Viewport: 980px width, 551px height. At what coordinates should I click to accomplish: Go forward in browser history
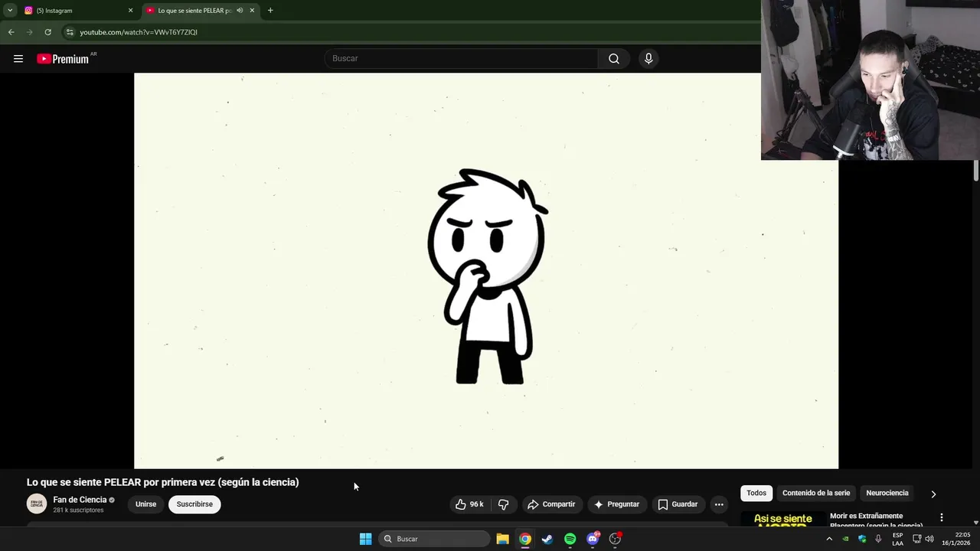[30, 32]
